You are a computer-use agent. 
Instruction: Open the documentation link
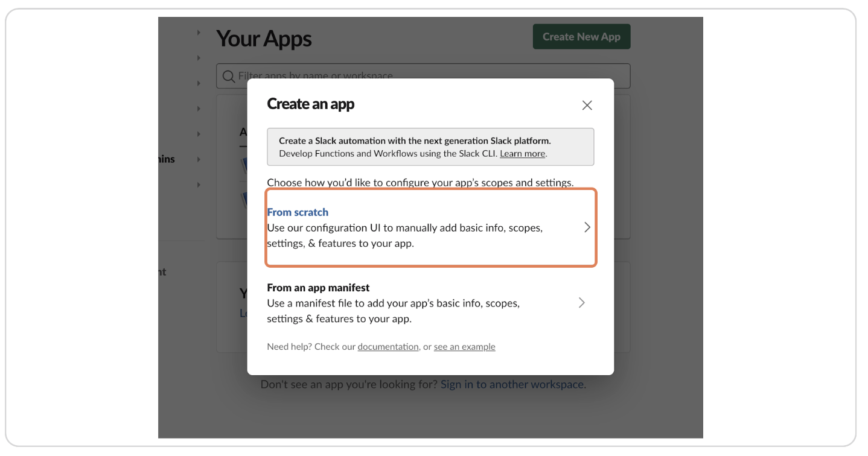(388, 347)
